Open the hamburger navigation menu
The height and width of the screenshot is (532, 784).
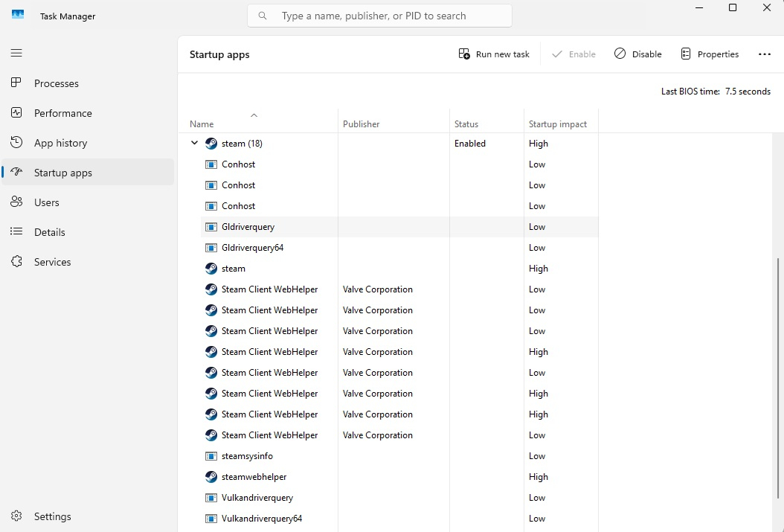(16, 53)
